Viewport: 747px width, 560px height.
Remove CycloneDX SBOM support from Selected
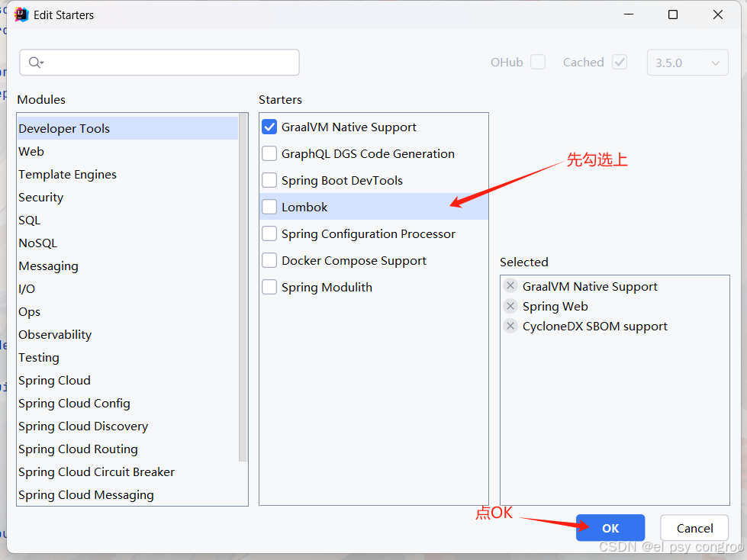[x=510, y=326]
